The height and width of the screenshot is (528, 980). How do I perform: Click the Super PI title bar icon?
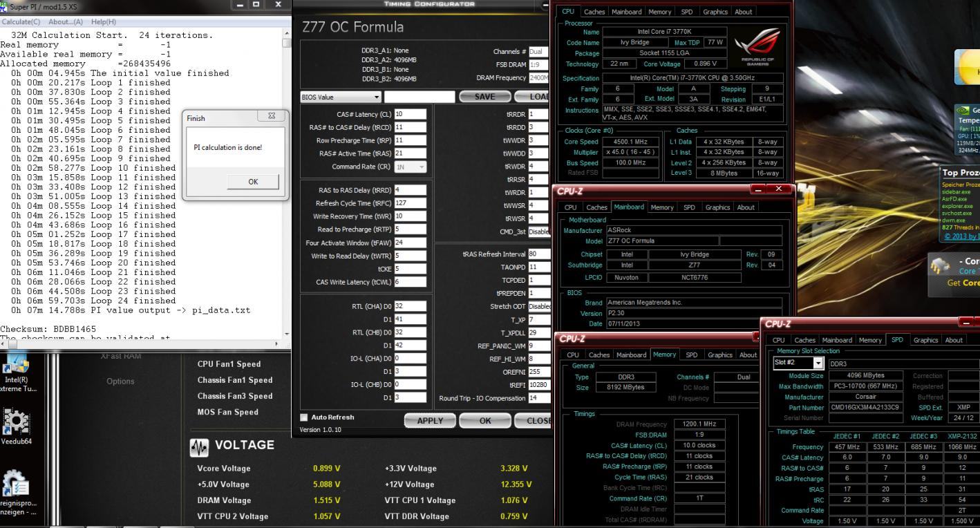click(4, 6)
